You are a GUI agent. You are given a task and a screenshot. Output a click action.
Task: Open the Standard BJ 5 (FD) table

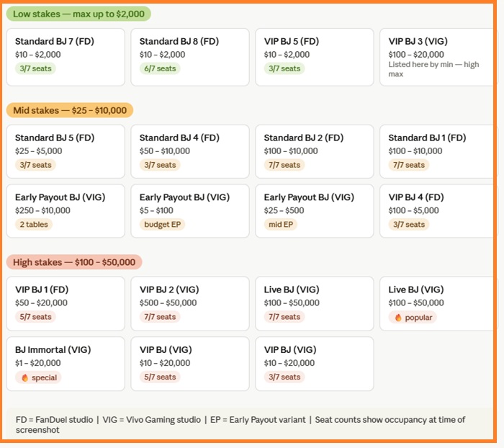pyautogui.click(x=64, y=151)
